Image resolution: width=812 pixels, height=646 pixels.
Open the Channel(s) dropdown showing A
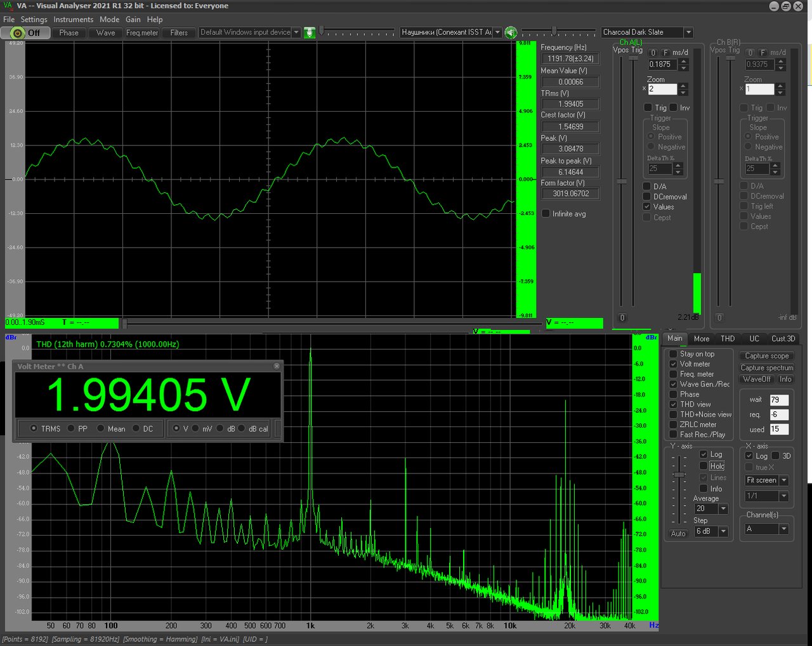pyautogui.click(x=784, y=529)
